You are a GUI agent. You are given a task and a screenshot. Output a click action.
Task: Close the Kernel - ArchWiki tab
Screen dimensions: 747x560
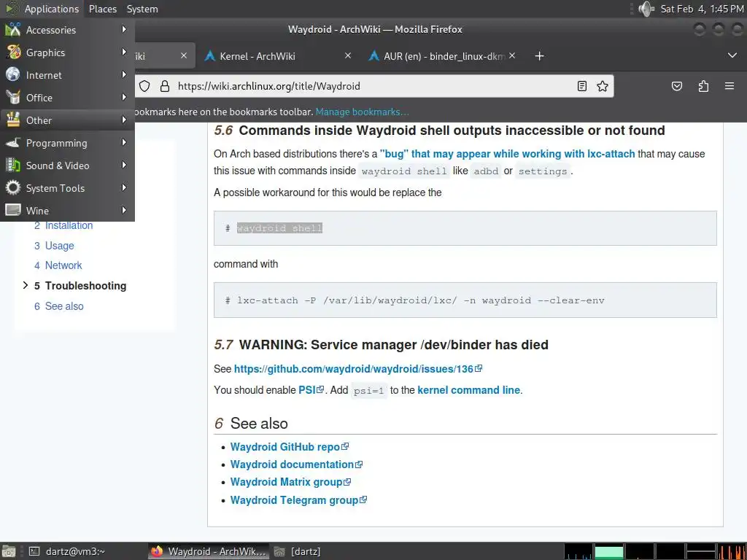(x=348, y=55)
